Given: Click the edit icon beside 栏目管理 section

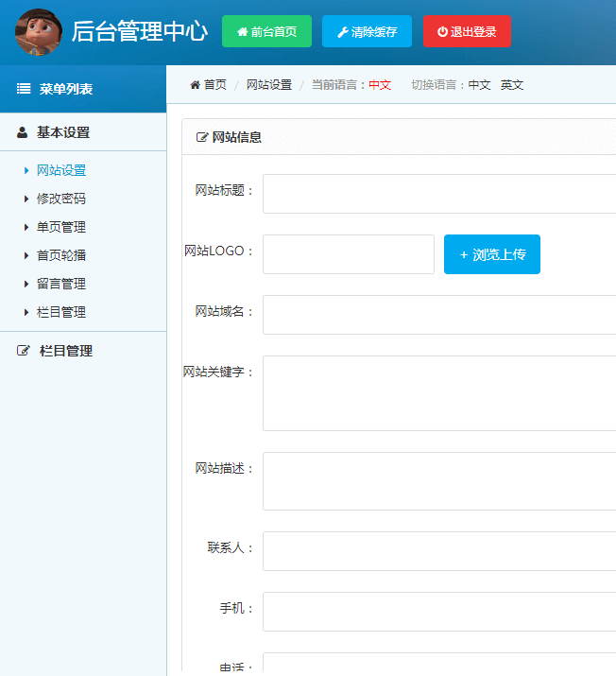Looking at the screenshot, I should click(x=24, y=351).
